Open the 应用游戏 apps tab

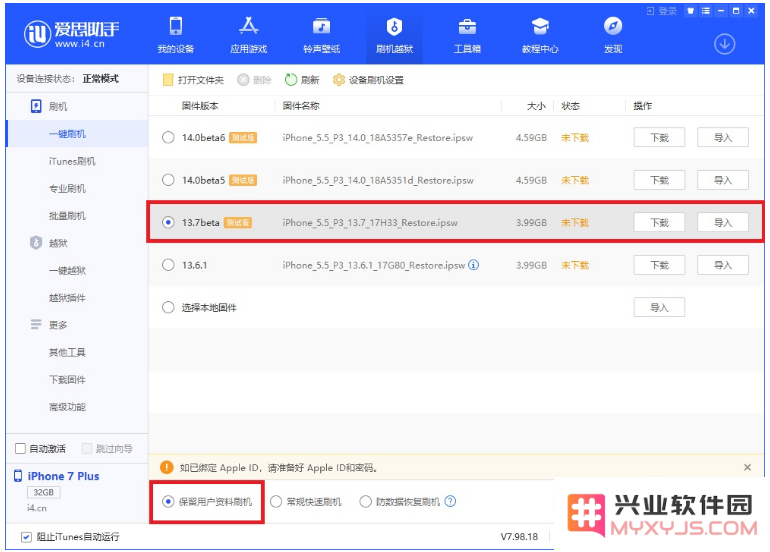pyautogui.click(x=248, y=34)
